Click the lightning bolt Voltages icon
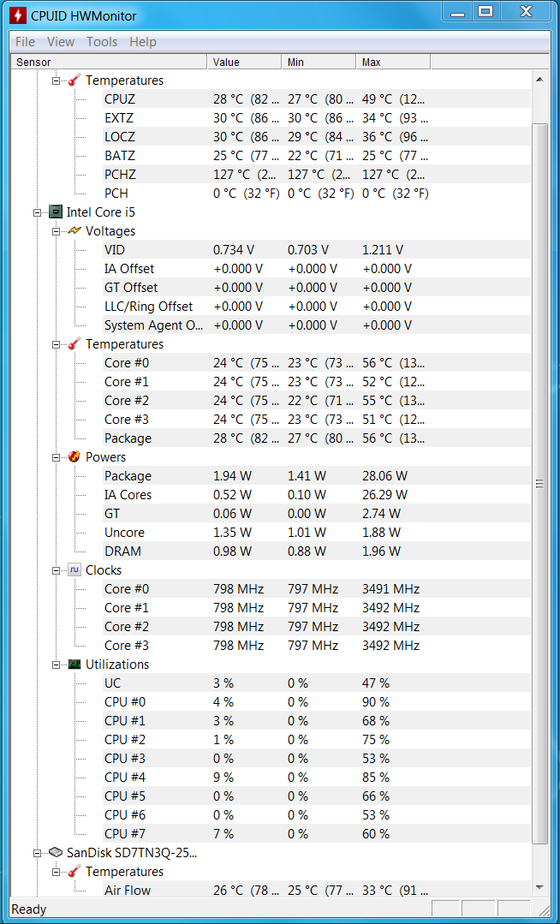Image resolution: width=560 pixels, height=924 pixels. pos(74,231)
